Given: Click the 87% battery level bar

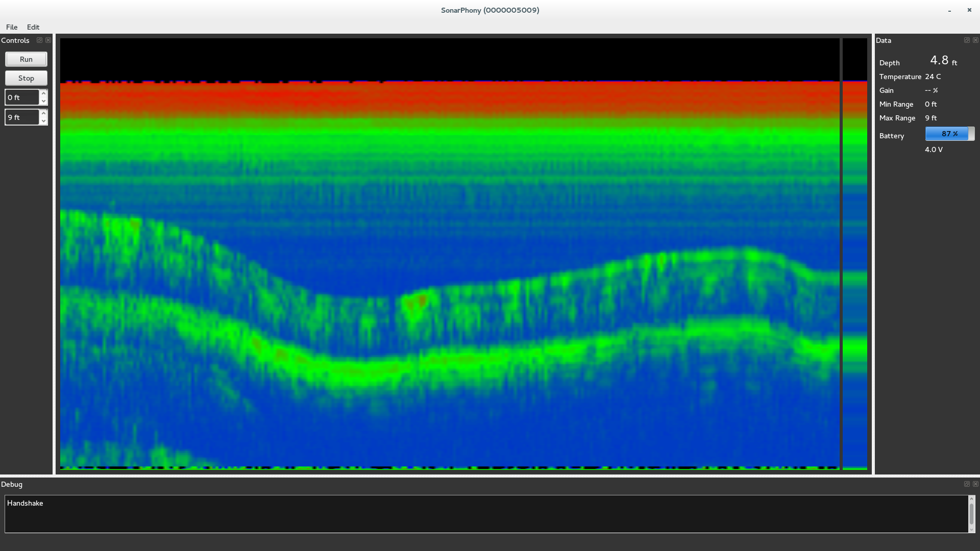Looking at the screenshot, I should pos(949,134).
